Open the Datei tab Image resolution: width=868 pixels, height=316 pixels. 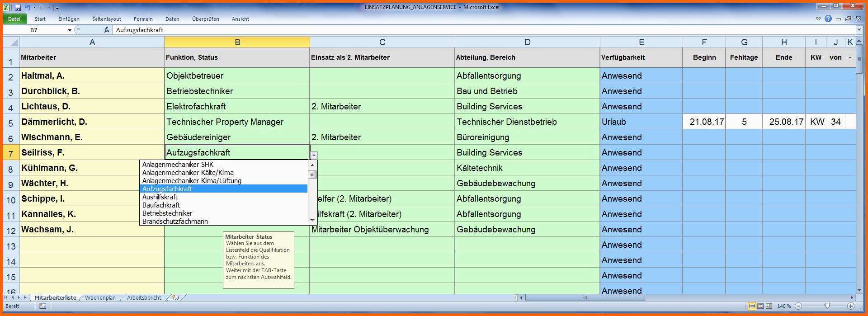coord(14,19)
